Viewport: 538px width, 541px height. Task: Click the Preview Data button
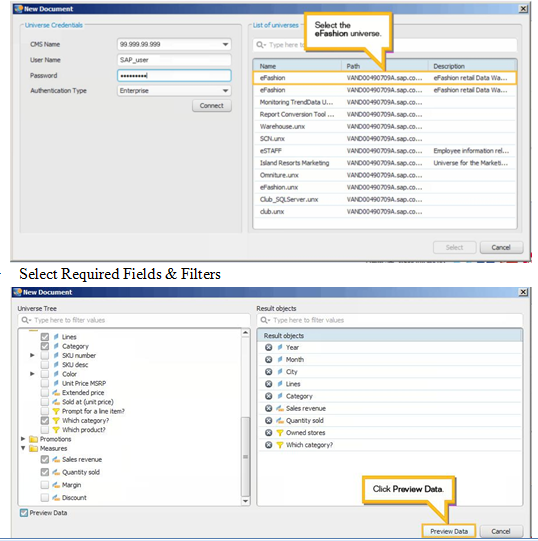449,531
